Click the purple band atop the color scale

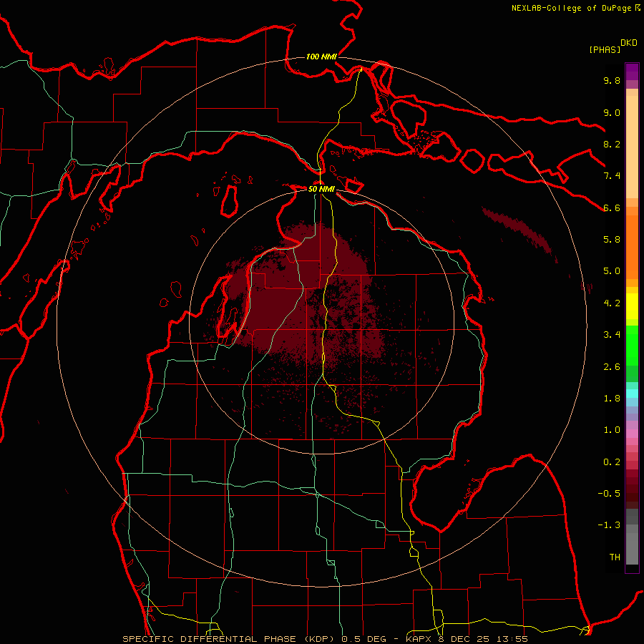632,72
